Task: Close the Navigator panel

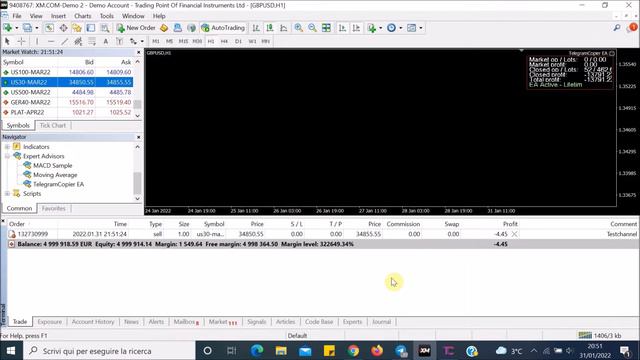Action: [x=138, y=137]
